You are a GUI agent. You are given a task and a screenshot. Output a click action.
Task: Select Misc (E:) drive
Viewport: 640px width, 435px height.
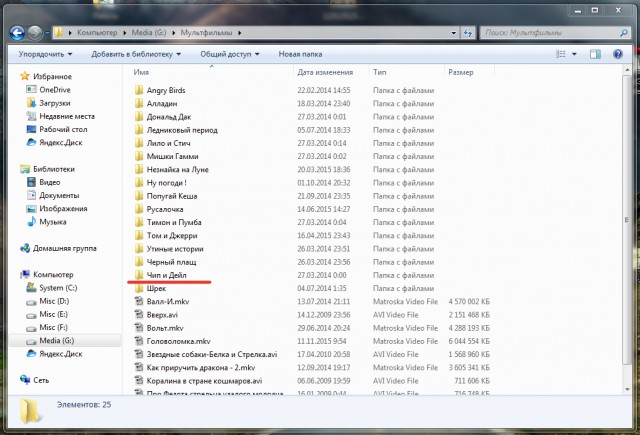[x=53, y=314]
